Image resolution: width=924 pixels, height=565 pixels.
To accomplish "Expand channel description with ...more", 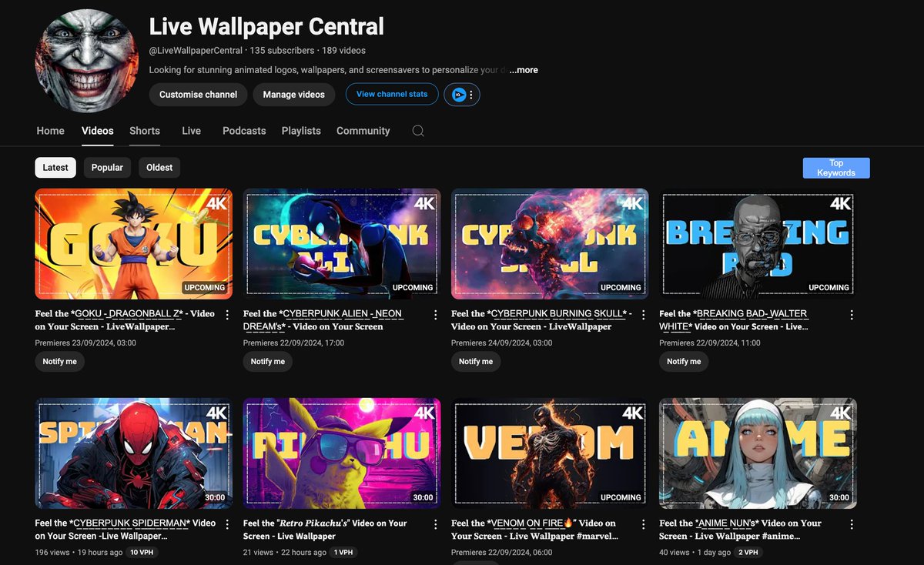I will coord(524,70).
